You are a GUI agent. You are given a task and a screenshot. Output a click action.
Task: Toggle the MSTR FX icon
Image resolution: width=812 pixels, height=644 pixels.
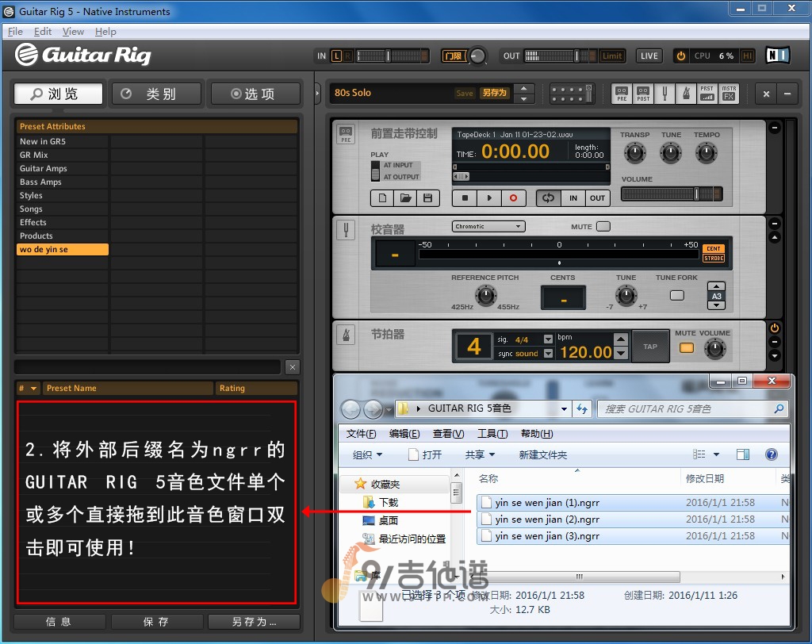[729, 94]
